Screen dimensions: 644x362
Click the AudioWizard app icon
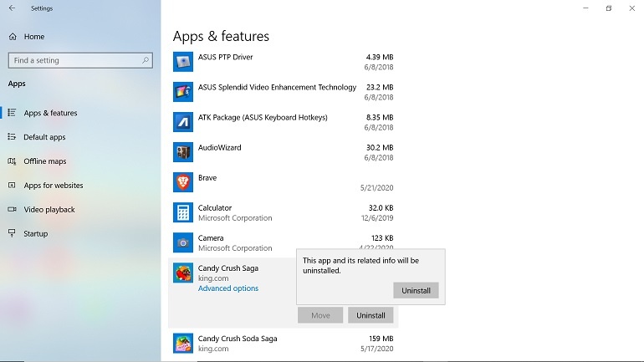[x=183, y=152]
